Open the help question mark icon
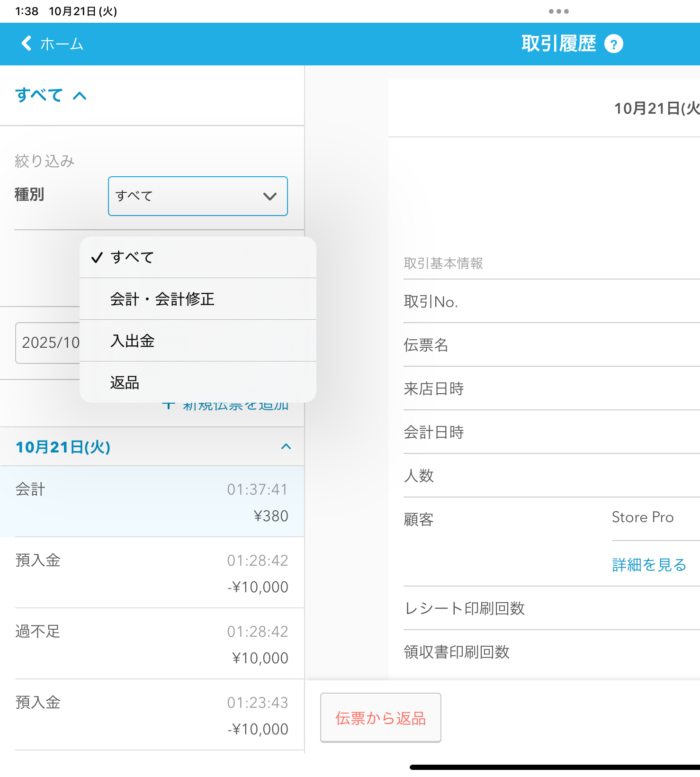Screen dimensions: 700x777 pyautogui.click(x=613, y=44)
